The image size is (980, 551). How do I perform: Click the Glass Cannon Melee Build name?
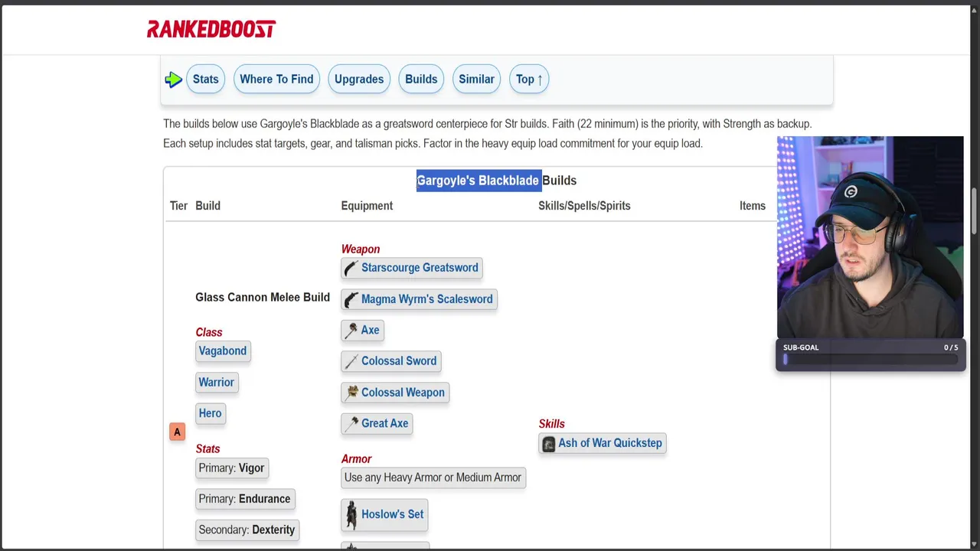click(x=263, y=298)
